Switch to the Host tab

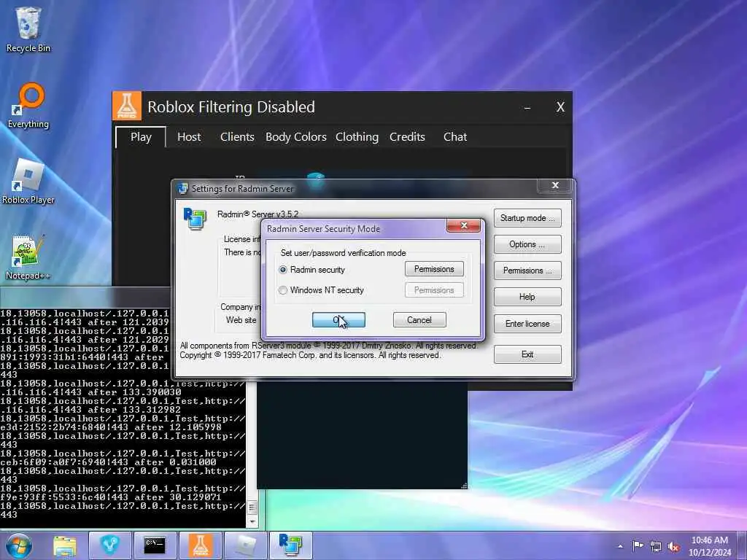(189, 137)
